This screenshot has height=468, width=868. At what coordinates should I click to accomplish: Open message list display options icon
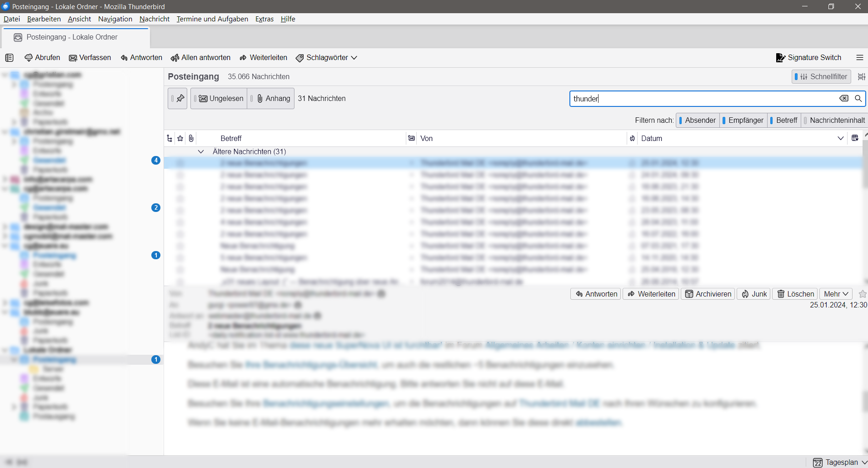(x=861, y=77)
